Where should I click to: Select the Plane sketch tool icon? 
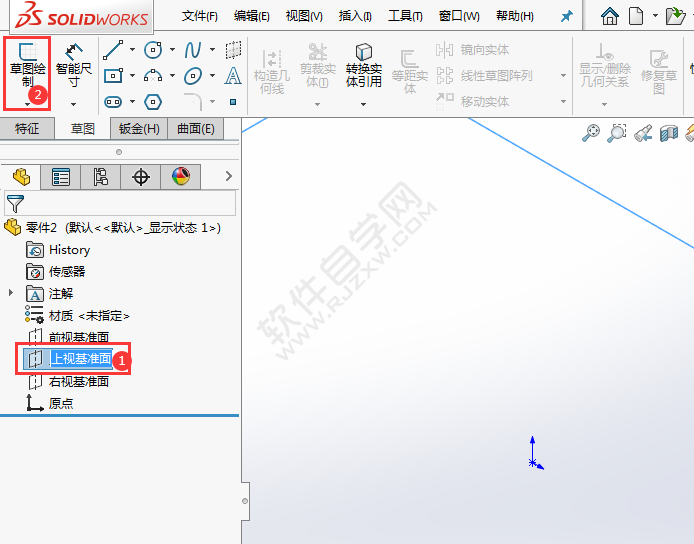233,50
